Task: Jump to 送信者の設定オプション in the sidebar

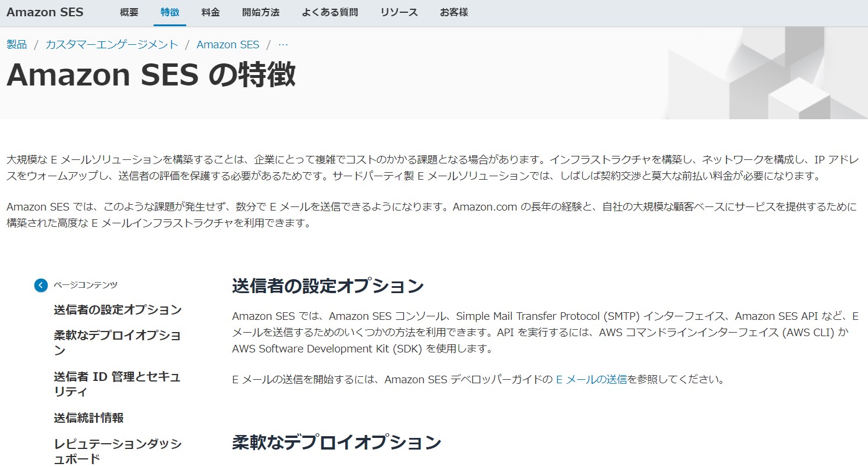Action: (118, 309)
